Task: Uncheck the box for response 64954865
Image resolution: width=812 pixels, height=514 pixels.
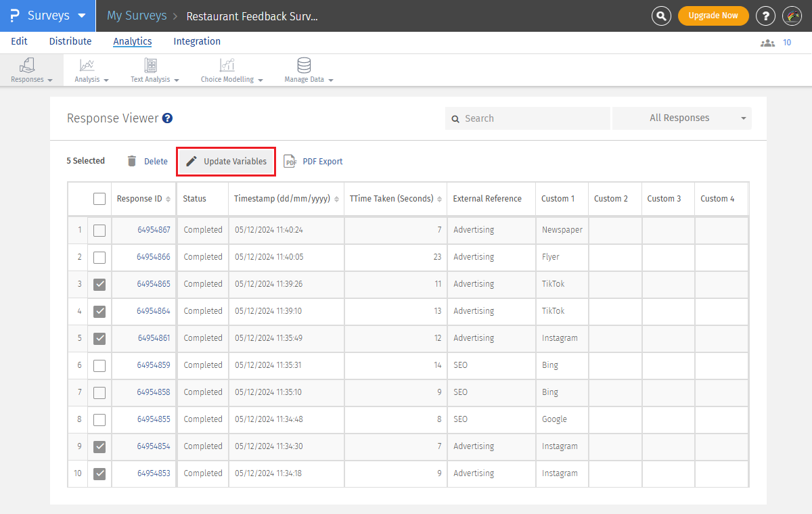Action: (x=99, y=284)
